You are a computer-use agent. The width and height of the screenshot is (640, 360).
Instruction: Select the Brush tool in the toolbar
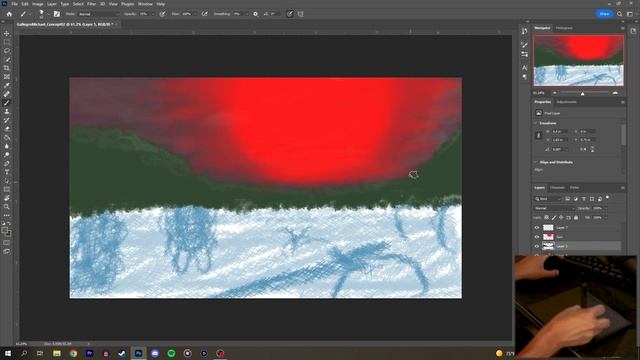point(7,103)
